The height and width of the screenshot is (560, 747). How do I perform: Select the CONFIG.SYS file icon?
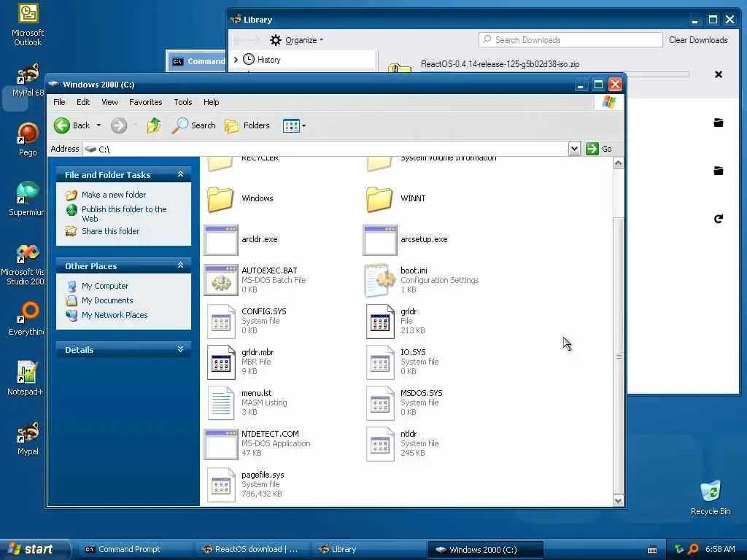coord(221,322)
